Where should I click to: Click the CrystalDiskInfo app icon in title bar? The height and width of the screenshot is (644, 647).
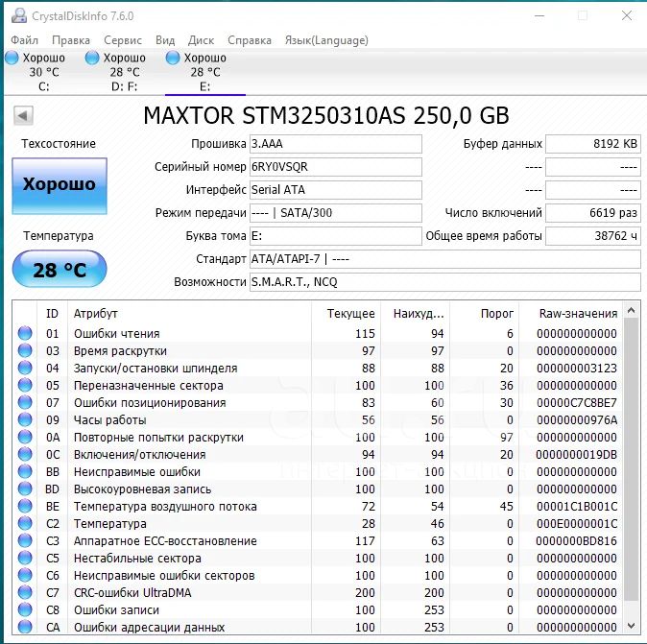pos(19,15)
